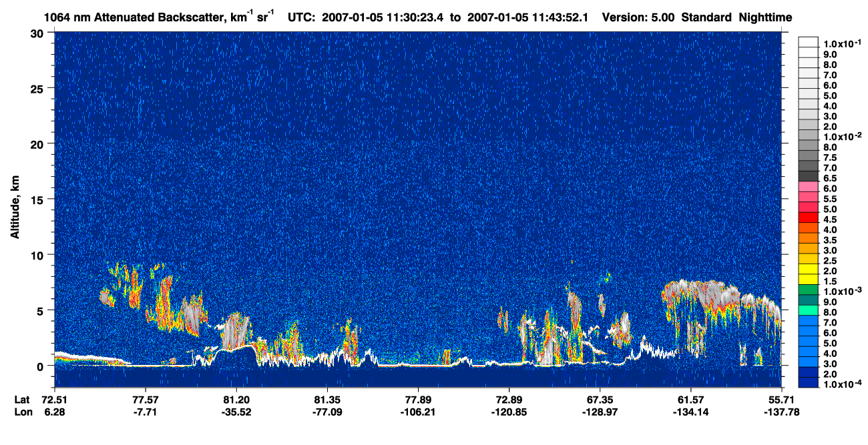The image size is (868, 445).
Task: Click latitude value '77.89'
Action: (x=417, y=399)
